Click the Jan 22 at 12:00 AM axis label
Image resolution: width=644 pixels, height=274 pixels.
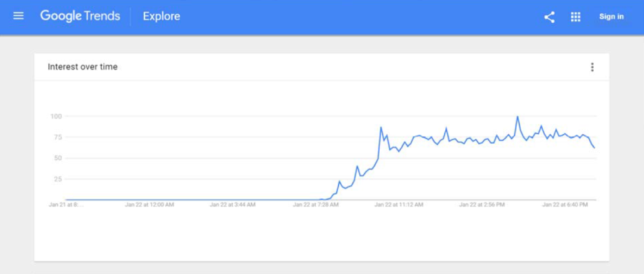pos(149,204)
